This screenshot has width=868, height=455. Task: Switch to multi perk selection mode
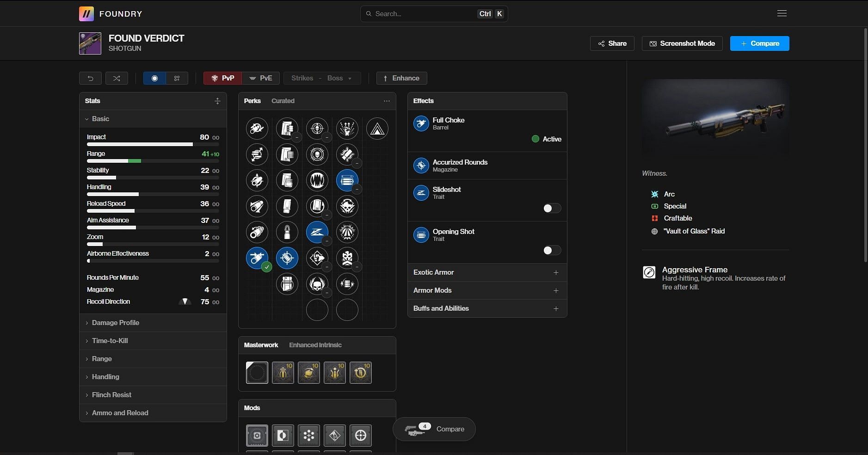177,78
